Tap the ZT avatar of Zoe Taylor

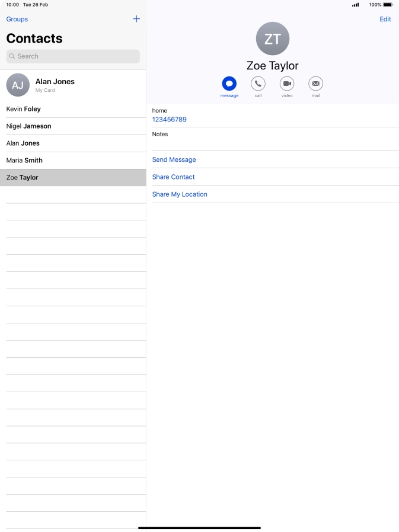click(x=272, y=39)
